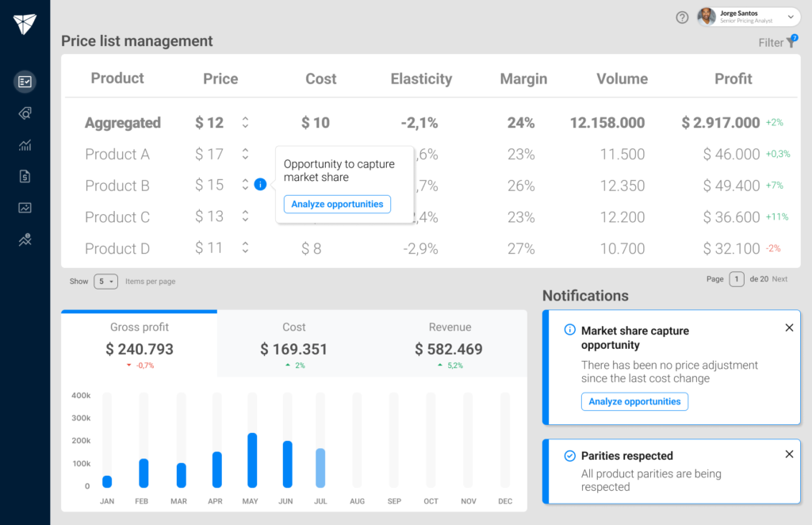Click the MAY bar in chart
Image resolution: width=812 pixels, height=525 pixels.
[x=252, y=460]
